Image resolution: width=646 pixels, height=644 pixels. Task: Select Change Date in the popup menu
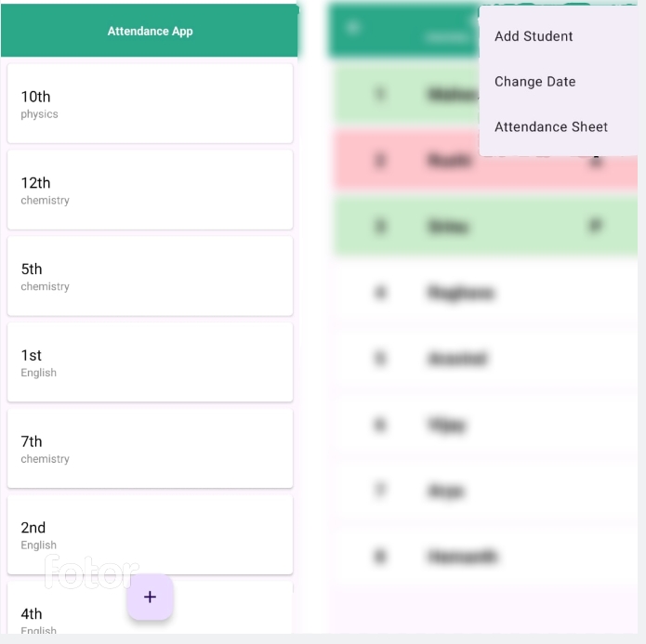[x=534, y=82]
